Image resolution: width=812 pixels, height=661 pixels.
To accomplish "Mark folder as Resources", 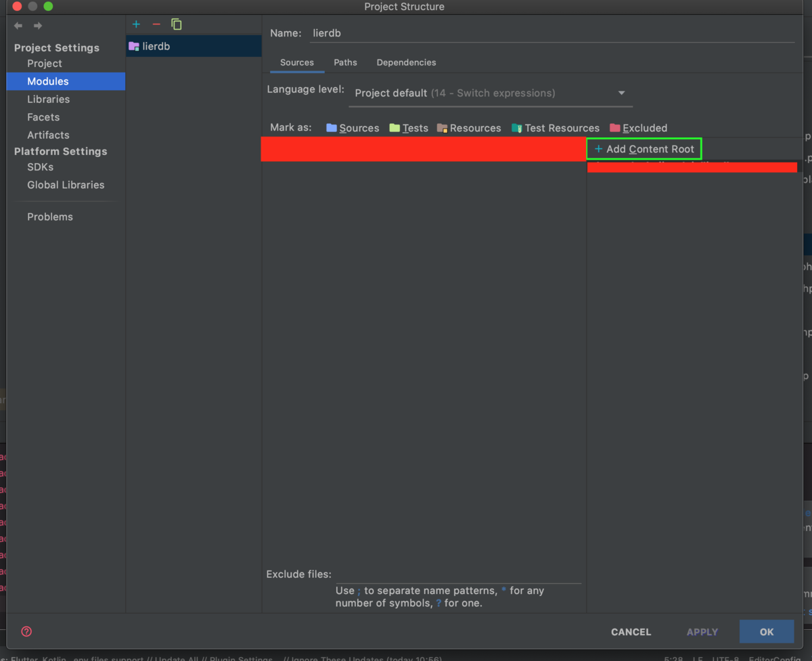I will (x=469, y=128).
